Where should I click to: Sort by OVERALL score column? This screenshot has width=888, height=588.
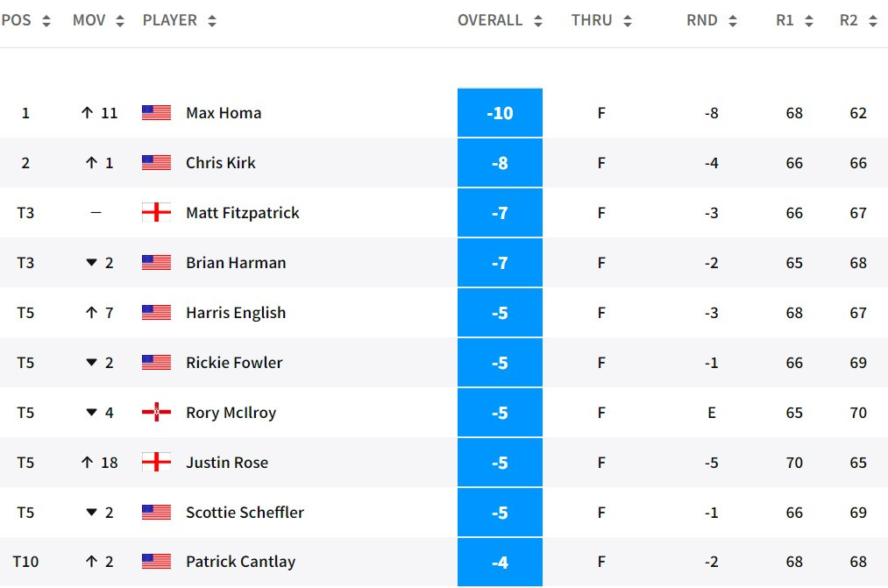500,20
